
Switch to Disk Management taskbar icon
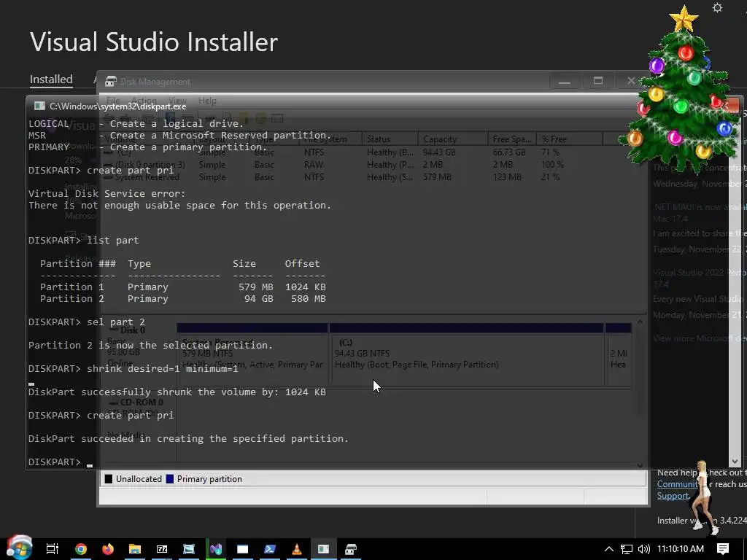(x=351, y=549)
